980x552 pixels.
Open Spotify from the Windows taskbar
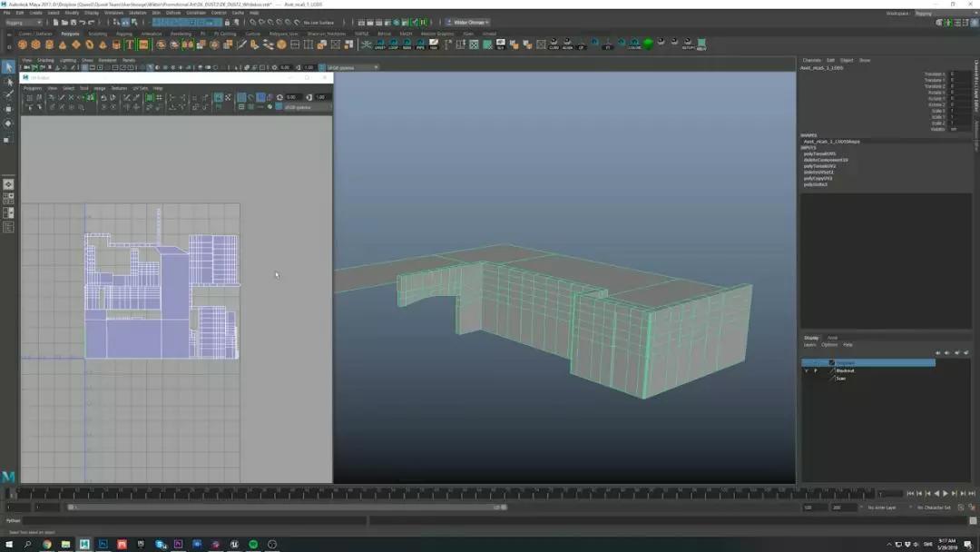pos(253,544)
